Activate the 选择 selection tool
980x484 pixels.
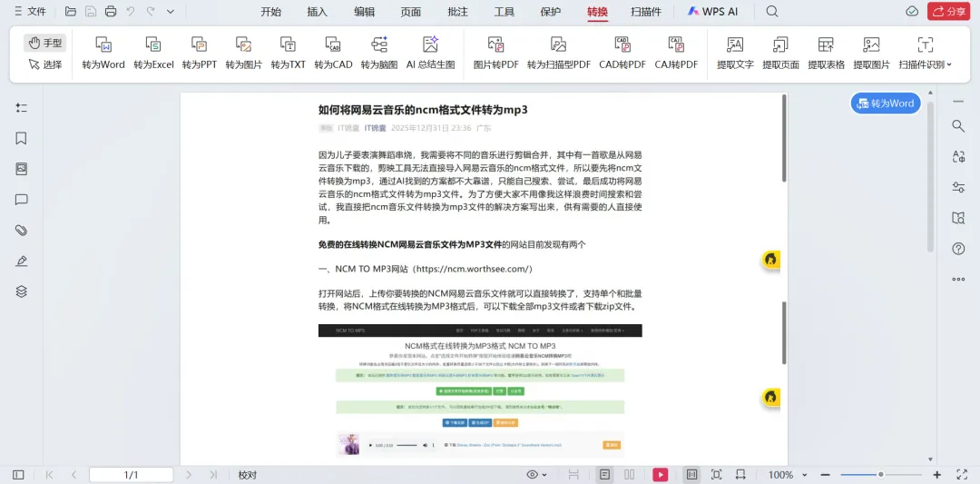pyautogui.click(x=45, y=64)
